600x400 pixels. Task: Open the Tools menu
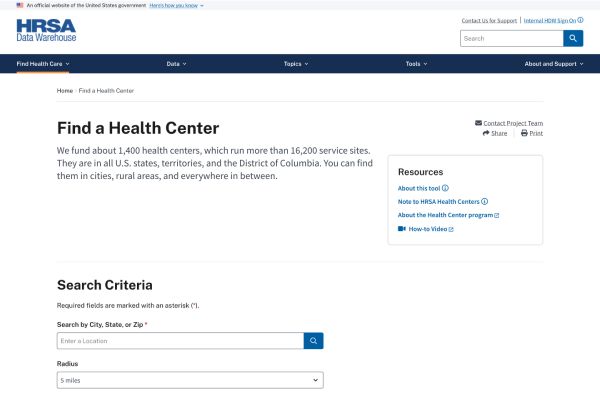pos(416,64)
